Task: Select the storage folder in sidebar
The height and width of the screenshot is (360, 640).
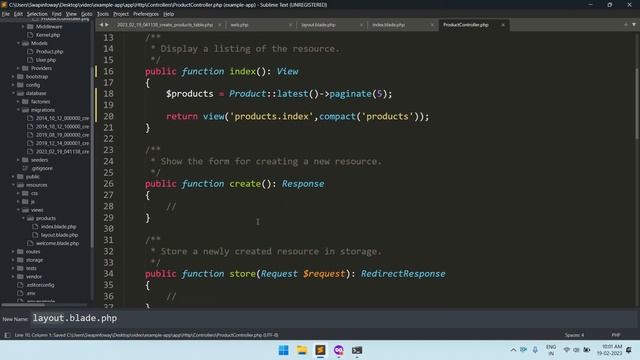Action: (x=34, y=260)
